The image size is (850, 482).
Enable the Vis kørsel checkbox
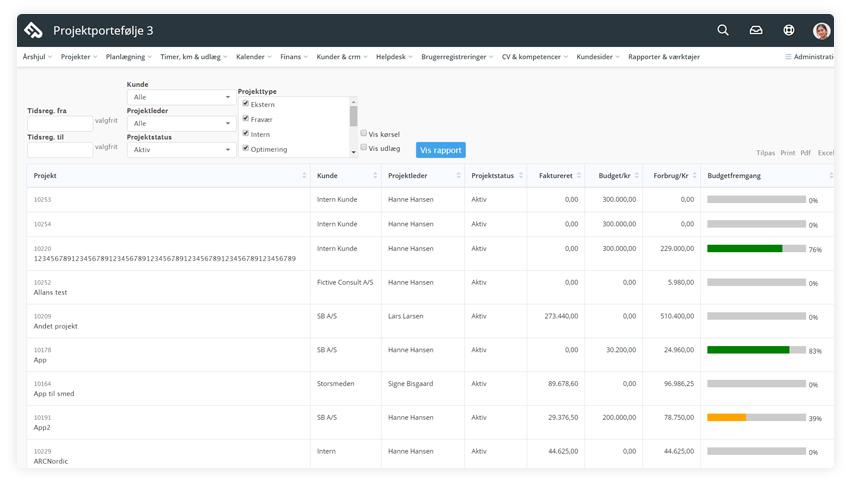(x=364, y=133)
